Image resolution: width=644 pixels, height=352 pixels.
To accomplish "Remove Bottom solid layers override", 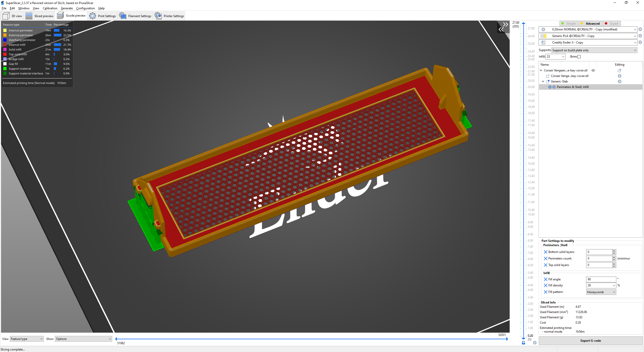I will (x=545, y=252).
